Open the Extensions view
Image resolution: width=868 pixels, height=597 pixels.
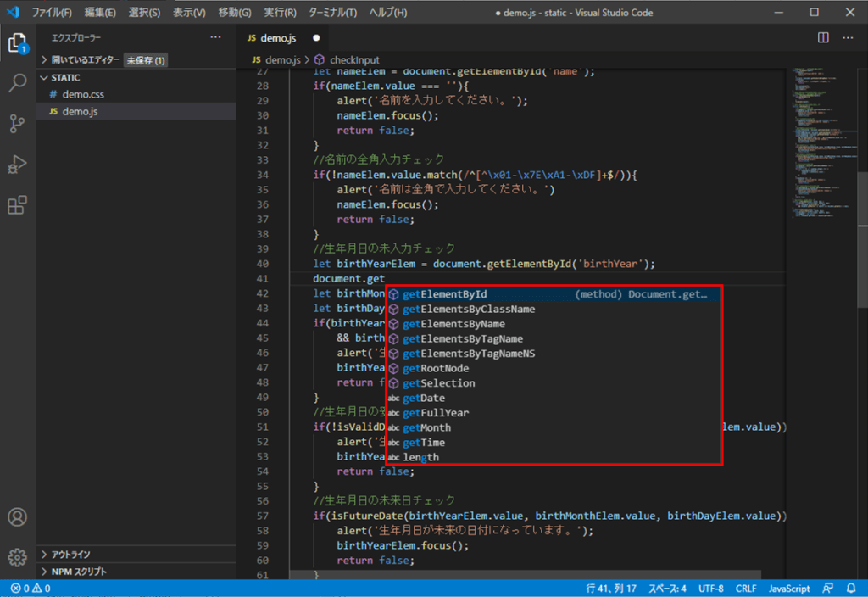point(17,205)
